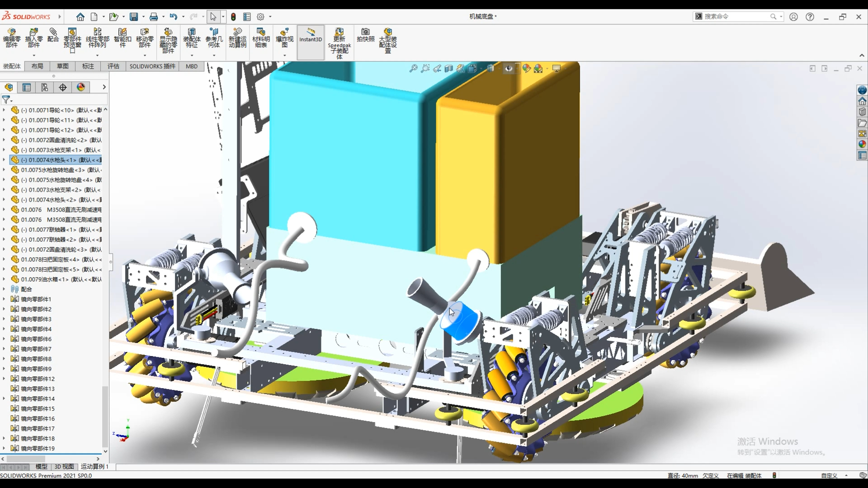Viewport: 868px width, 488px height.
Task: Click Smart Fasteners (智能扣件)
Action: 123,38
